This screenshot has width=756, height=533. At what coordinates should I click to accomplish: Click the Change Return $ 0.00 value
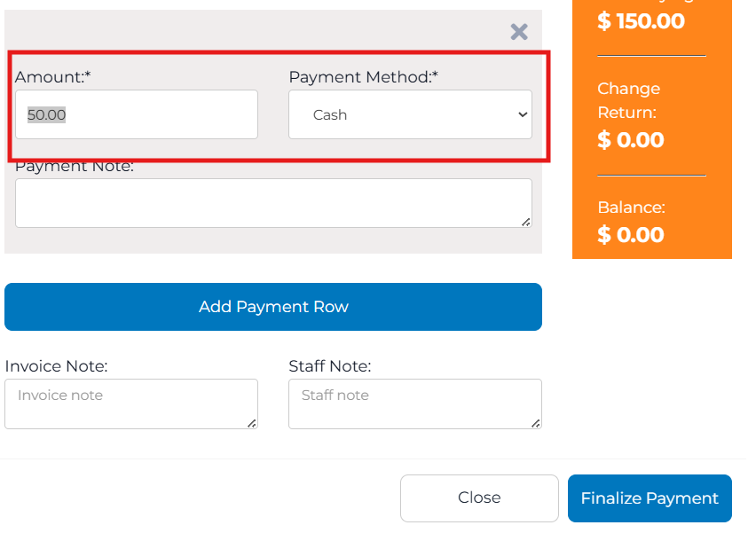(630, 140)
